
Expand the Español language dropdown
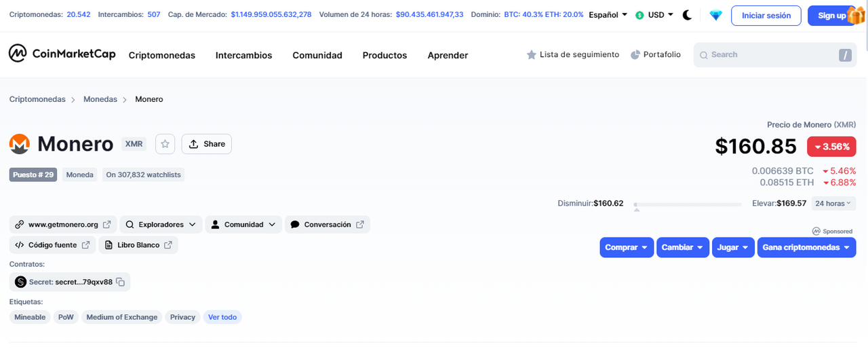tap(608, 15)
